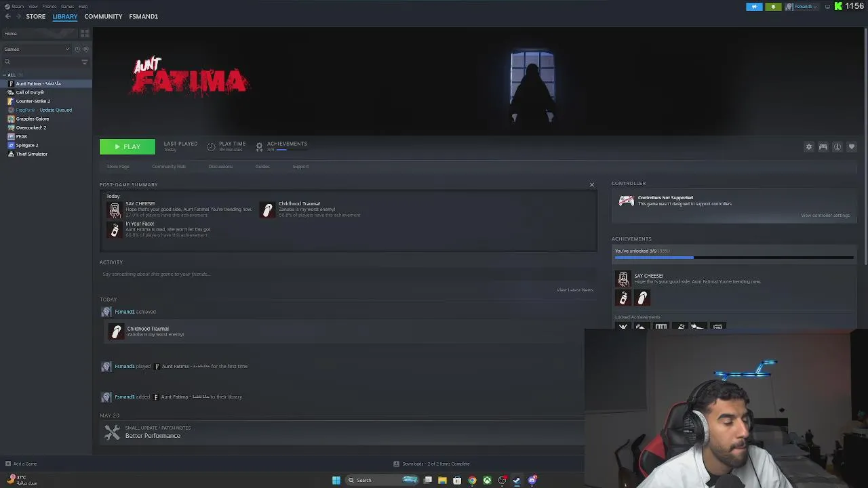Open the Store Page link
The height and width of the screenshot is (488, 868).
point(118,167)
